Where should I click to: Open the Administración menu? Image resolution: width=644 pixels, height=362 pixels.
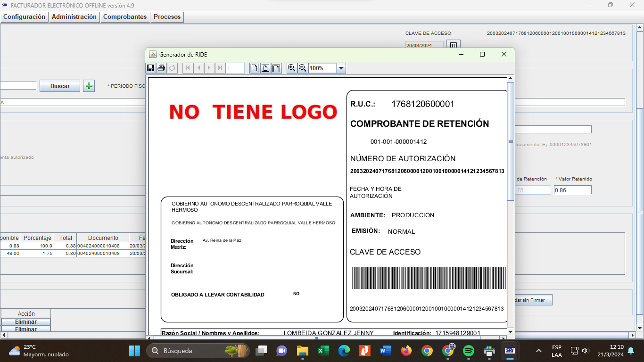click(x=74, y=16)
